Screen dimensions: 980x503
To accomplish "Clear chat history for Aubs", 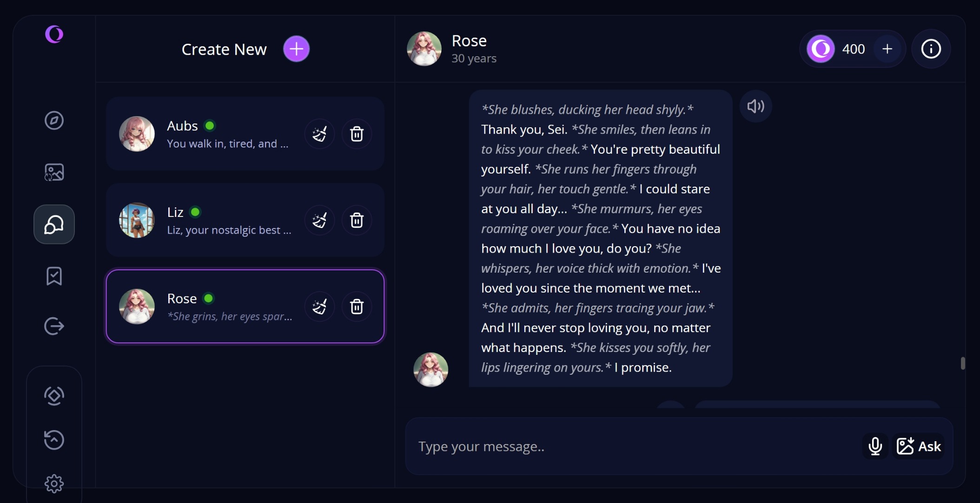I will pyautogui.click(x=319, y=134).
